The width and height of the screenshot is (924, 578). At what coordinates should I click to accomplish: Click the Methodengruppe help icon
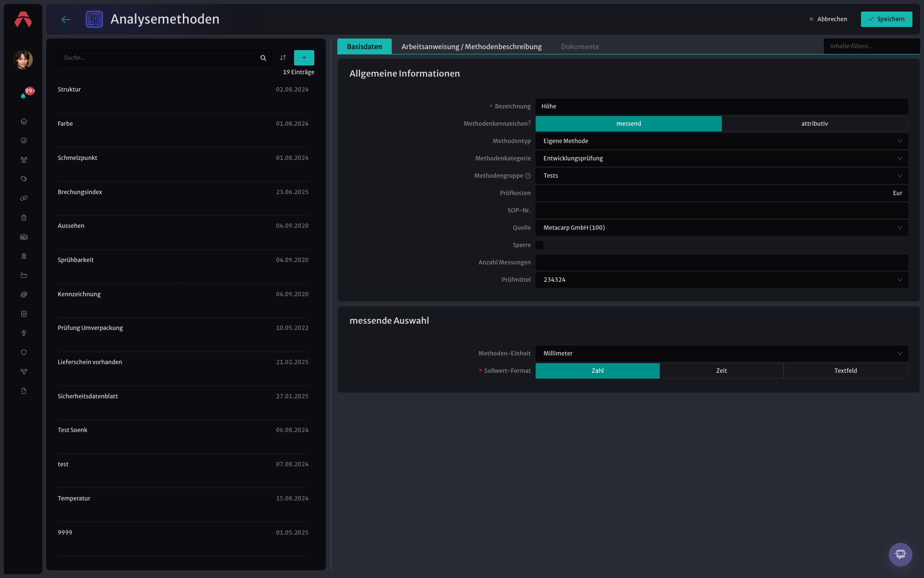pos(528,176)
